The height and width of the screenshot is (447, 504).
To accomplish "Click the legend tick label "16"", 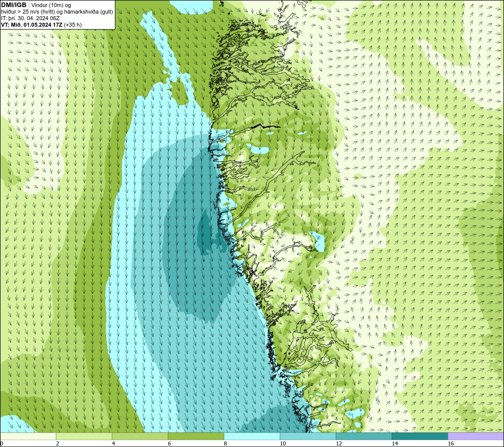I will pyautogui.click(x=451, y=444).
